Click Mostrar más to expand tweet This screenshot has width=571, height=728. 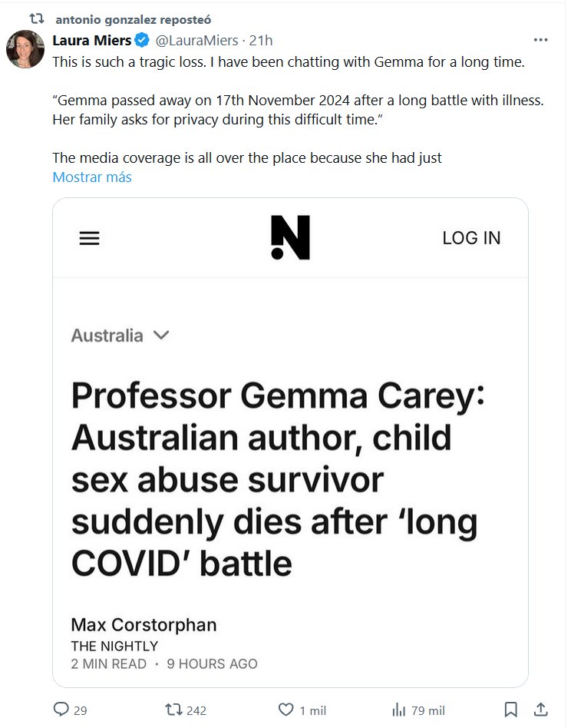point(92,177)
